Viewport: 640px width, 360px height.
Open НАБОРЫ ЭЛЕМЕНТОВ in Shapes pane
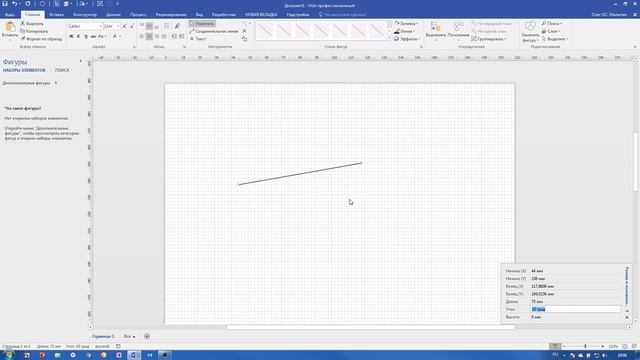coord(24,70)
